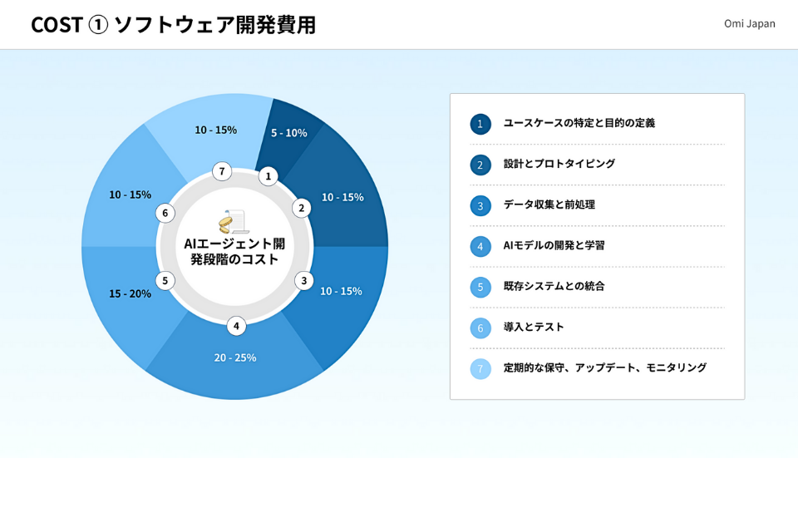Select the light blue number 7 legend badge
The width and height of the screenshot is (798, 532).
pos(480,368)
